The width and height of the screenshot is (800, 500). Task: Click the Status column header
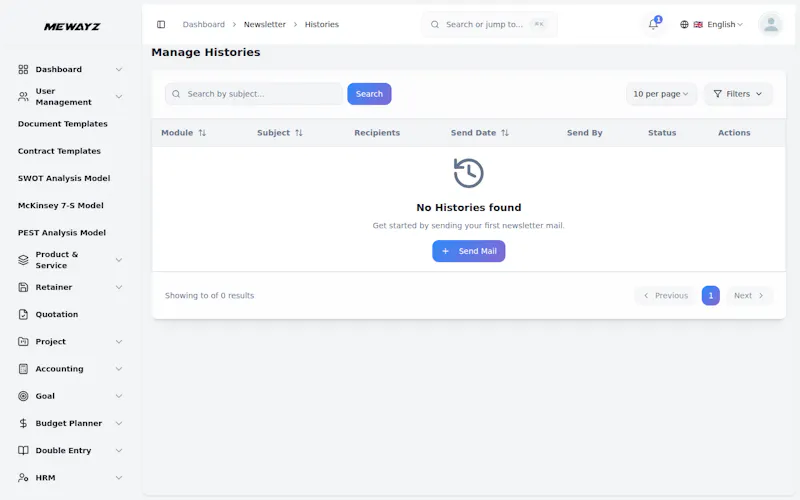tap(662, 133)
